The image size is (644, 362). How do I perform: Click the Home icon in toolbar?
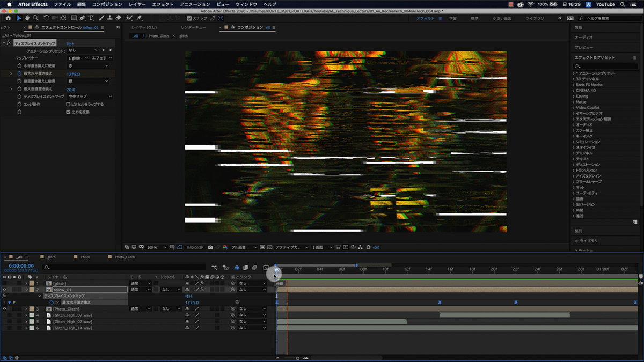[x=8, y=18]
